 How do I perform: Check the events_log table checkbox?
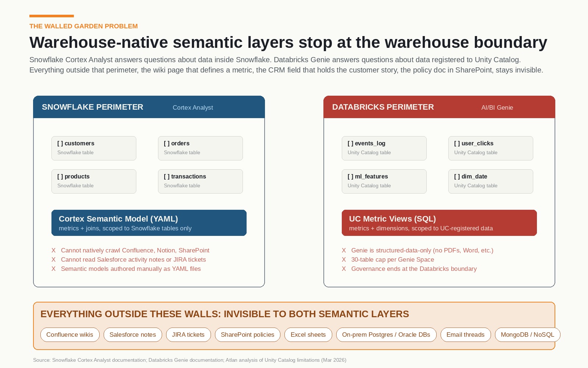(351, 144)
